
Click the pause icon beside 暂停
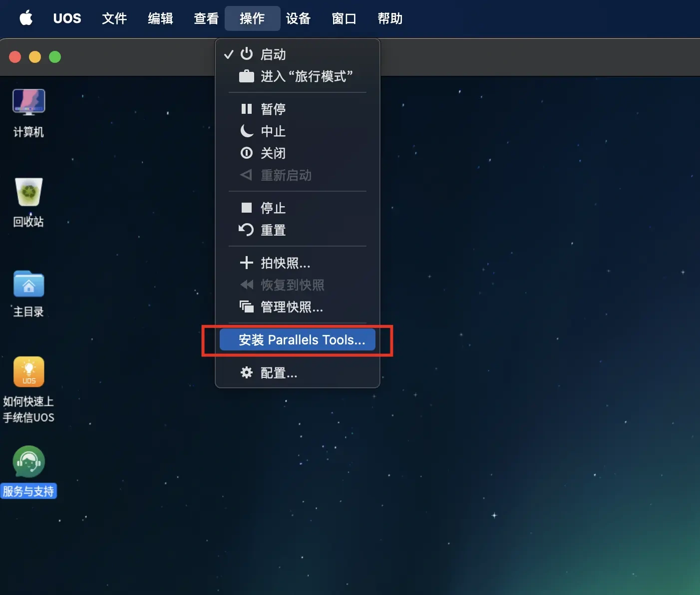(x=247, y=109)
